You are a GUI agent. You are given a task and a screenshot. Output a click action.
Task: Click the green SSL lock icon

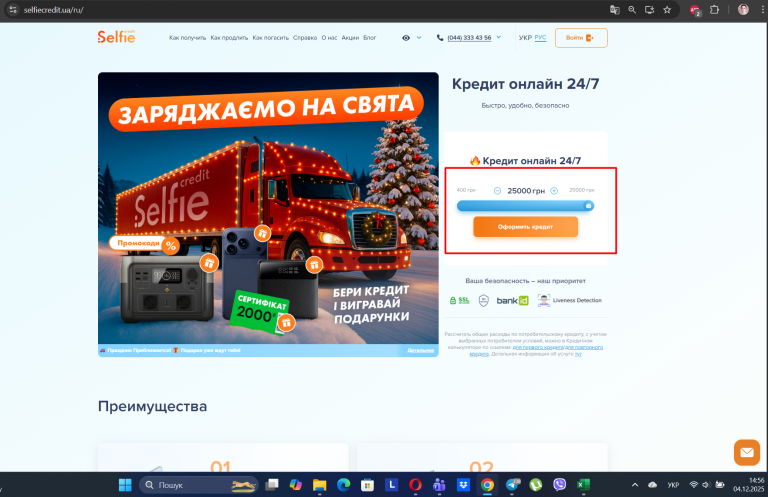(x=453, y=301)
